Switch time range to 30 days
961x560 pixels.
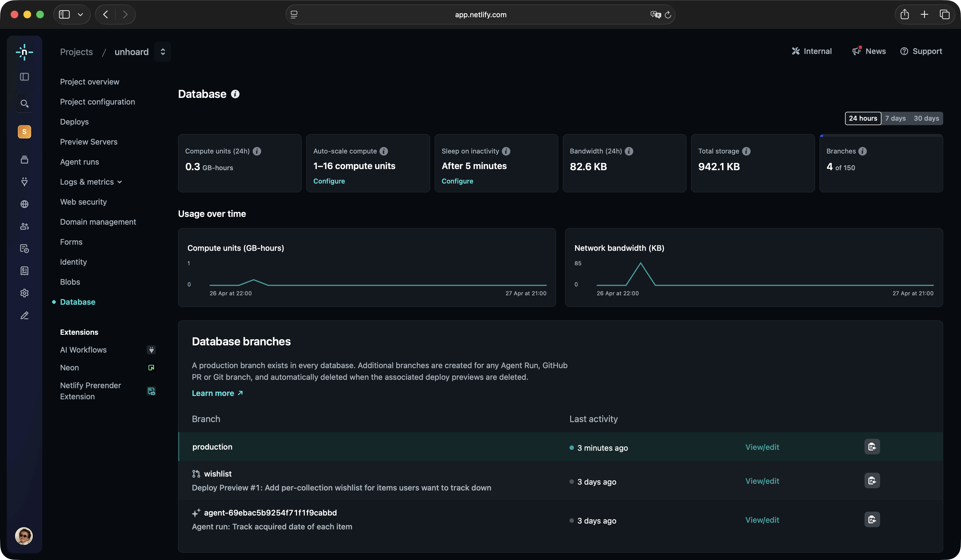pyautogui.click(x=926, y=118)
